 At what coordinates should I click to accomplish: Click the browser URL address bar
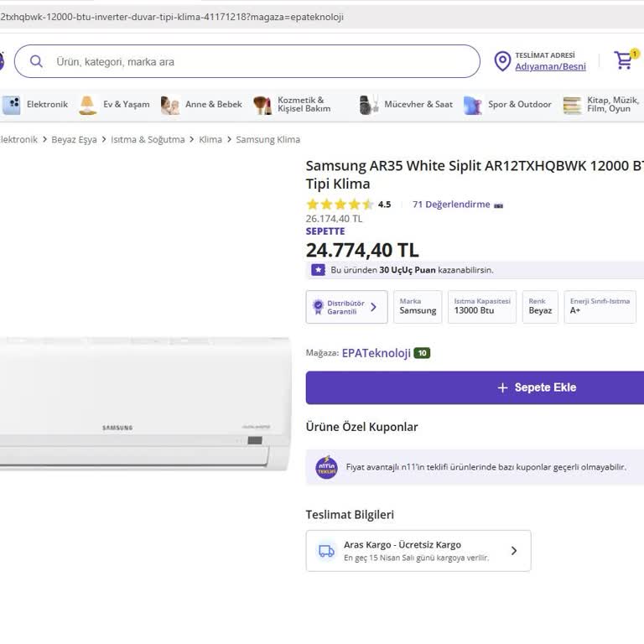[x=322, y=17]
